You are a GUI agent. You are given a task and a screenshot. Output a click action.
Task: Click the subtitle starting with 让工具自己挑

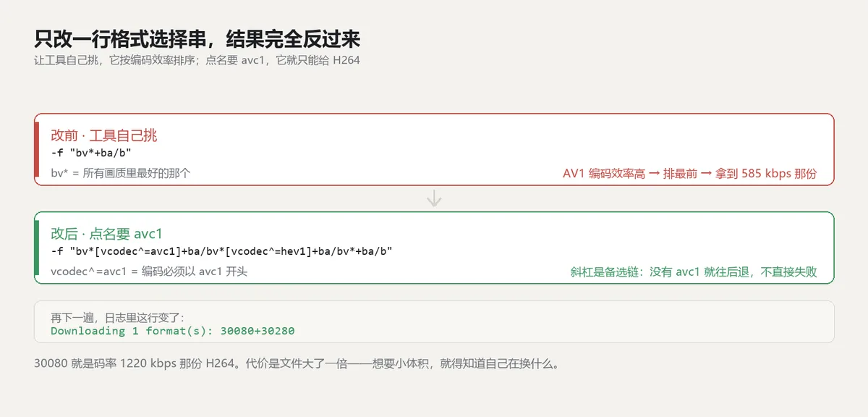(197, 60)
